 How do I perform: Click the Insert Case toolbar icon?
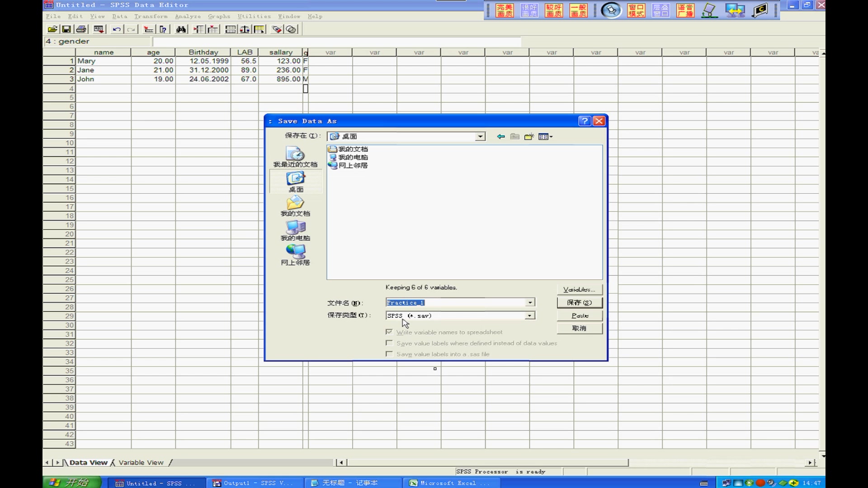point(198,29)
